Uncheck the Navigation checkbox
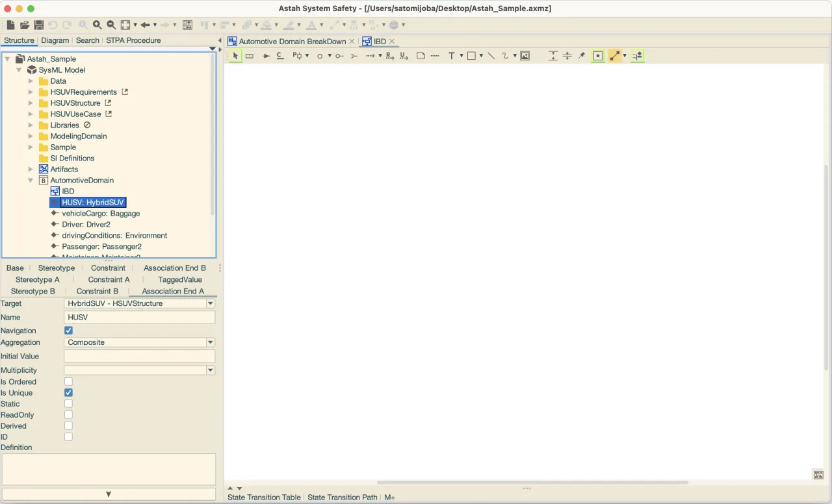 68,331
